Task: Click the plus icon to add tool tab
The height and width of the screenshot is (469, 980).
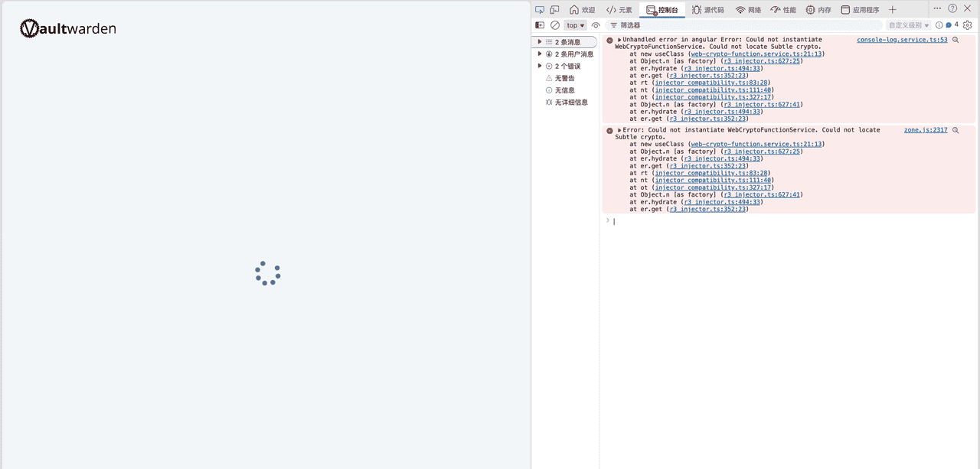Action: tap(893, 10)
